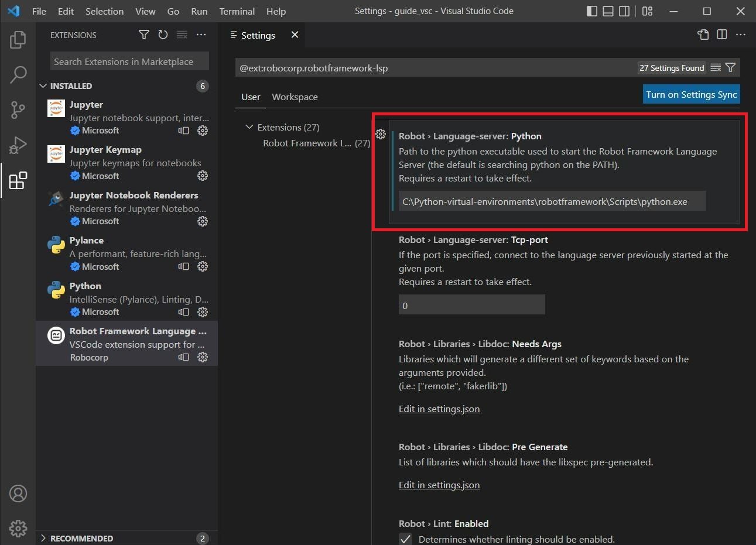Close the Settings editor tab
This screenshot has width=756, height=545.
295,35
